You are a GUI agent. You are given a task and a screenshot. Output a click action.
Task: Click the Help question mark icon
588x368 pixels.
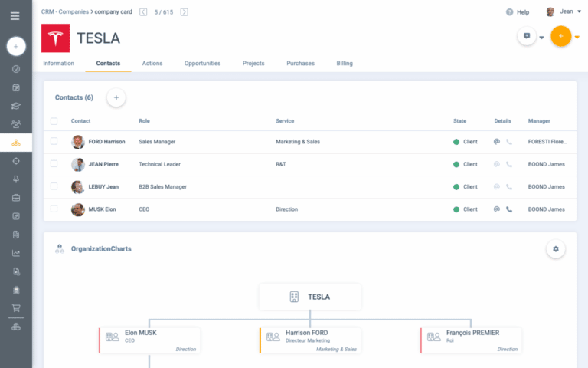509,12
